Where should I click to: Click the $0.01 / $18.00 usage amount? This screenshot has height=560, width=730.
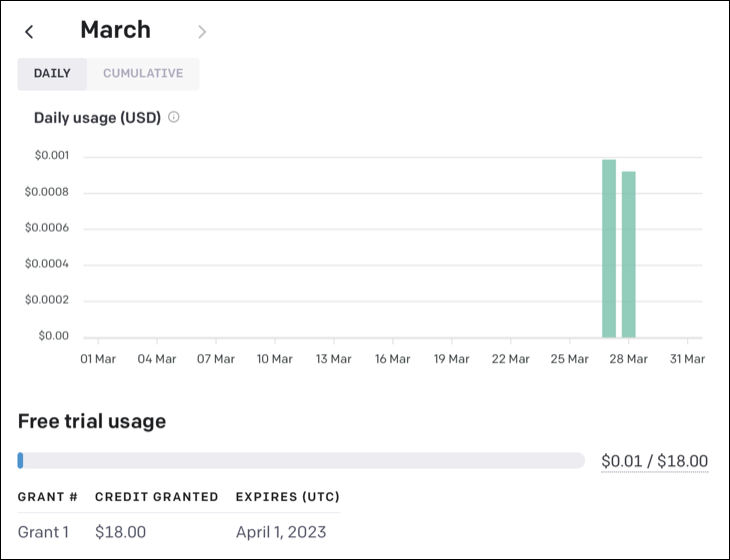pos(654,461)
